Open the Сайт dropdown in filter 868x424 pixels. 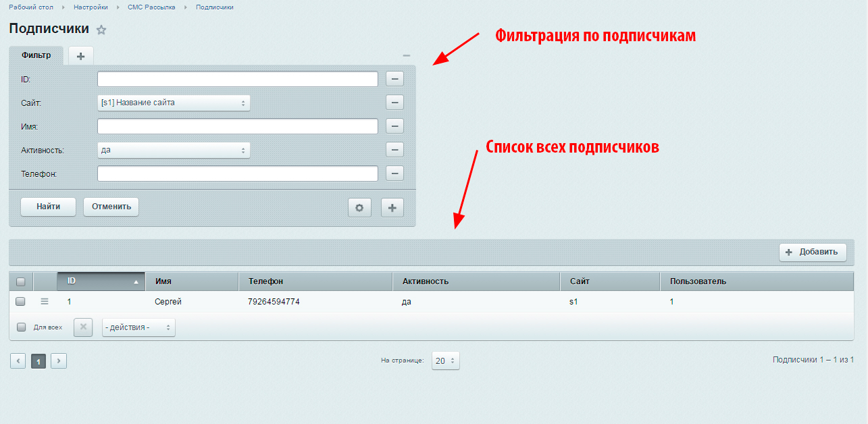pos(174,103)
